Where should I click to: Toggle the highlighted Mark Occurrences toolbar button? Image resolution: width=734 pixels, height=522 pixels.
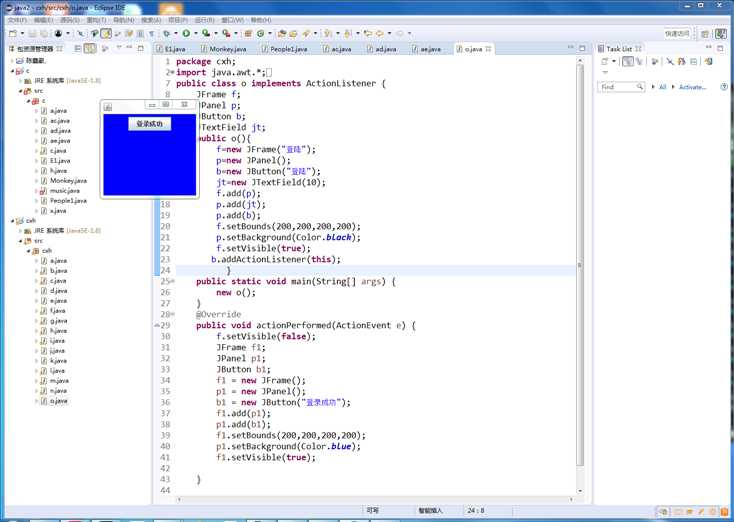coord(106,34)
